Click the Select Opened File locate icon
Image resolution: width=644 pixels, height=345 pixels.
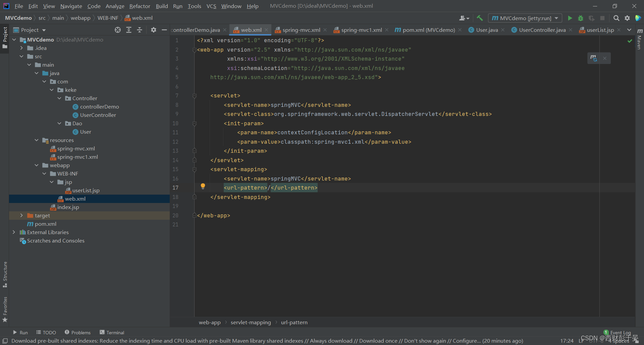[118, 30]
